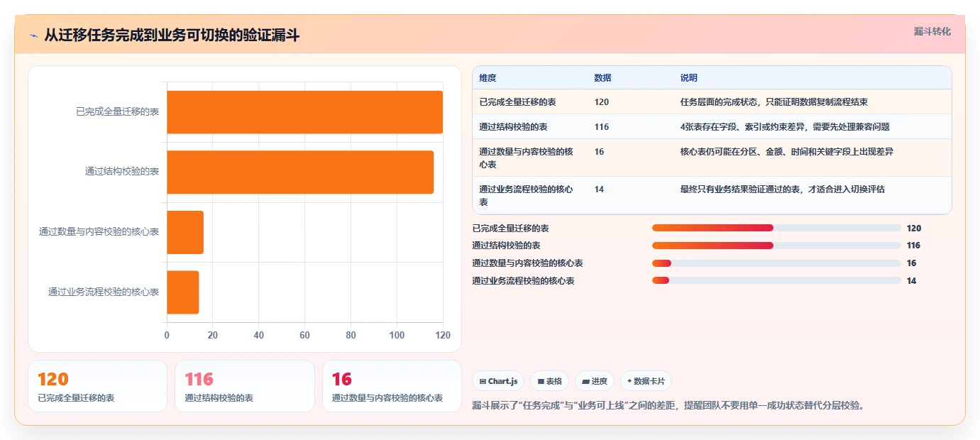
Task: Click the 通过业务流程校验的核心表 chart bar
Action: pos(182,292)
